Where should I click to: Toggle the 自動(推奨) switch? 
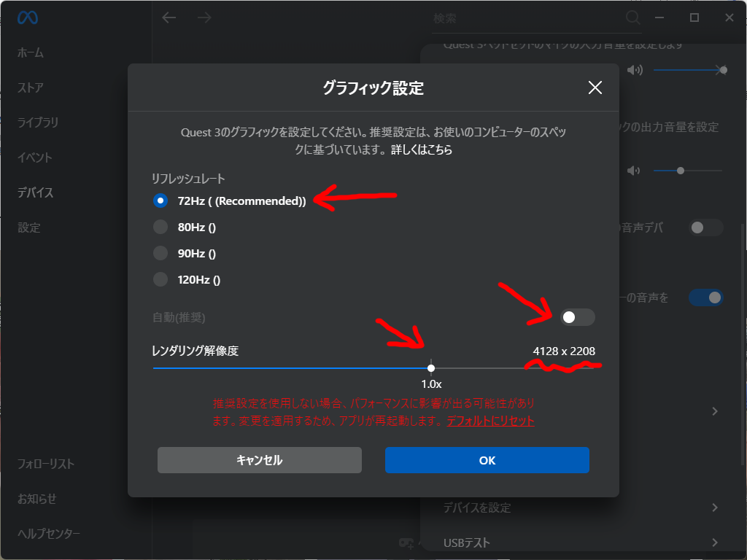(x=578, y=317)
